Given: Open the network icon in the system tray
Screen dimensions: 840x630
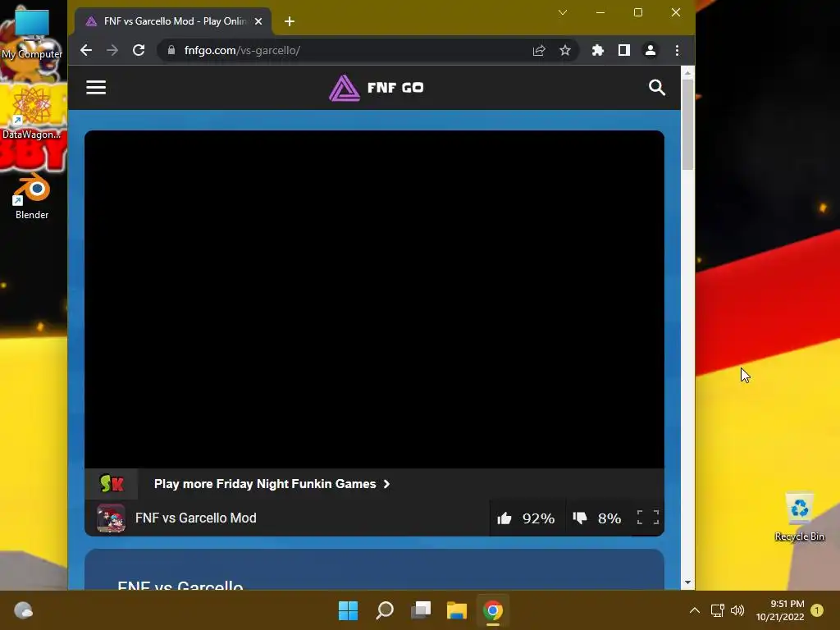Looking at the screenshot, I should tap(717, 610).
